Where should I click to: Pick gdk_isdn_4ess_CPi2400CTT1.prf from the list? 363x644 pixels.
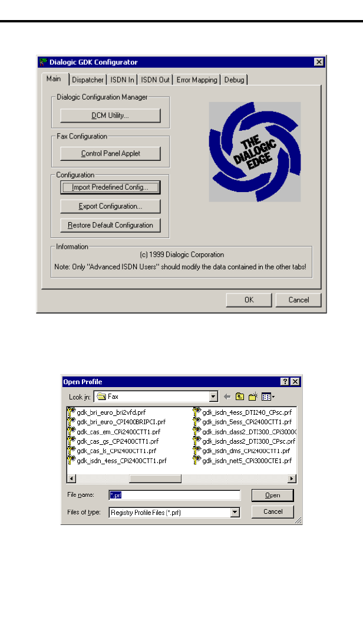click(x=121, y=461)
